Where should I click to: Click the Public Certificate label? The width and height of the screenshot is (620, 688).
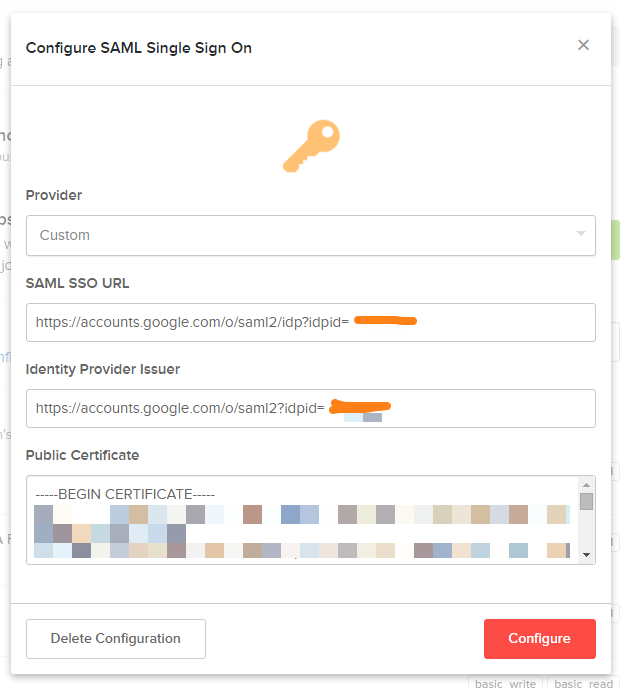[x=82, y=455]
